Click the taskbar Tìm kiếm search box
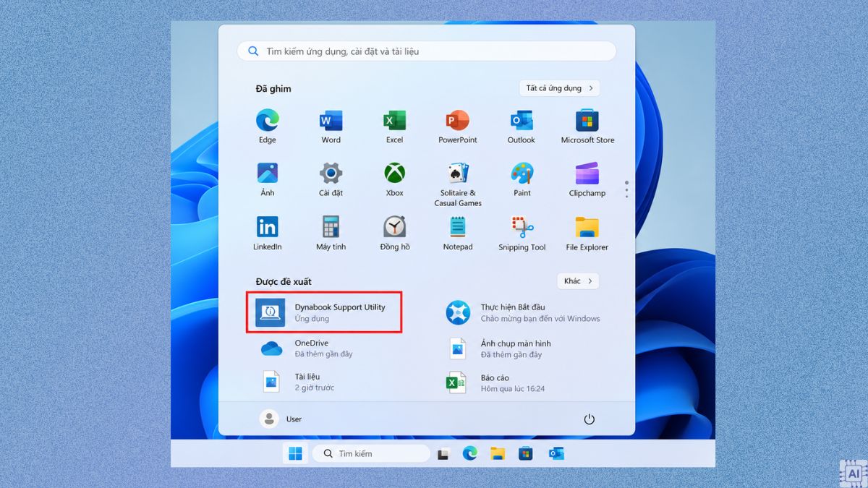The image size is (868, 488). point(371,453)
